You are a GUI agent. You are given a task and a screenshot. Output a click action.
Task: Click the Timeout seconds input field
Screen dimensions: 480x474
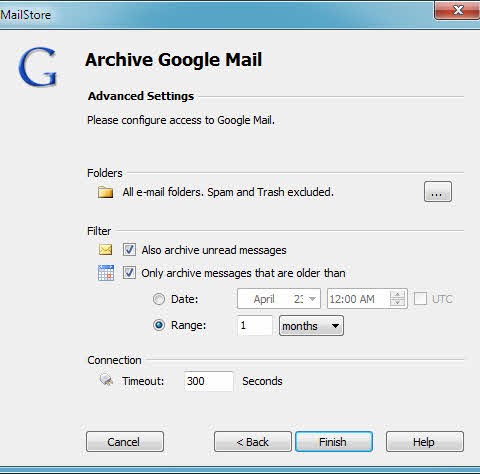(209, 381)
